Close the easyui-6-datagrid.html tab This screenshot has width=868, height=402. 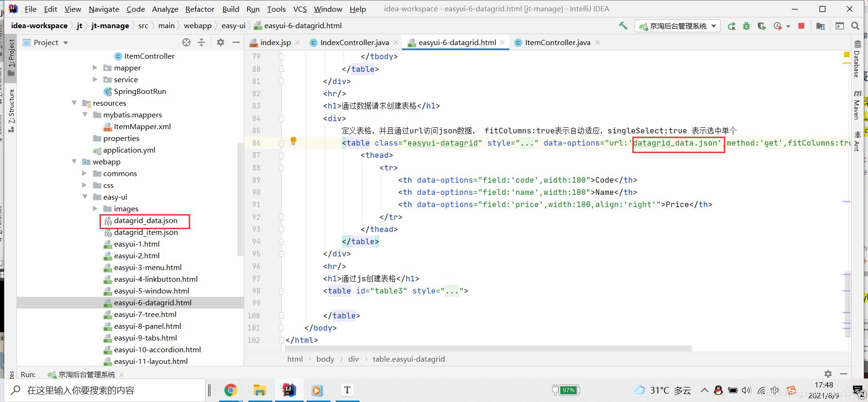tap(502, 42)
